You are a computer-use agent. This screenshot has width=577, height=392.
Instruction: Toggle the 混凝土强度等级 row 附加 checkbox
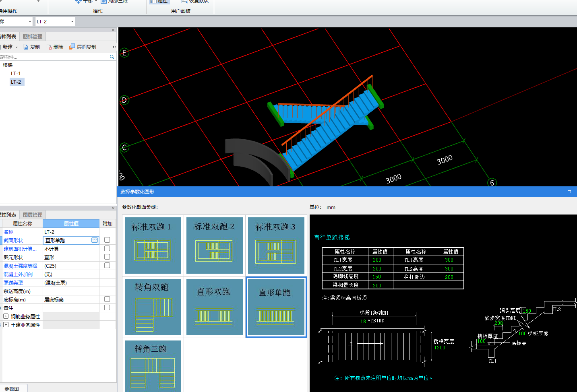point(107,265)
